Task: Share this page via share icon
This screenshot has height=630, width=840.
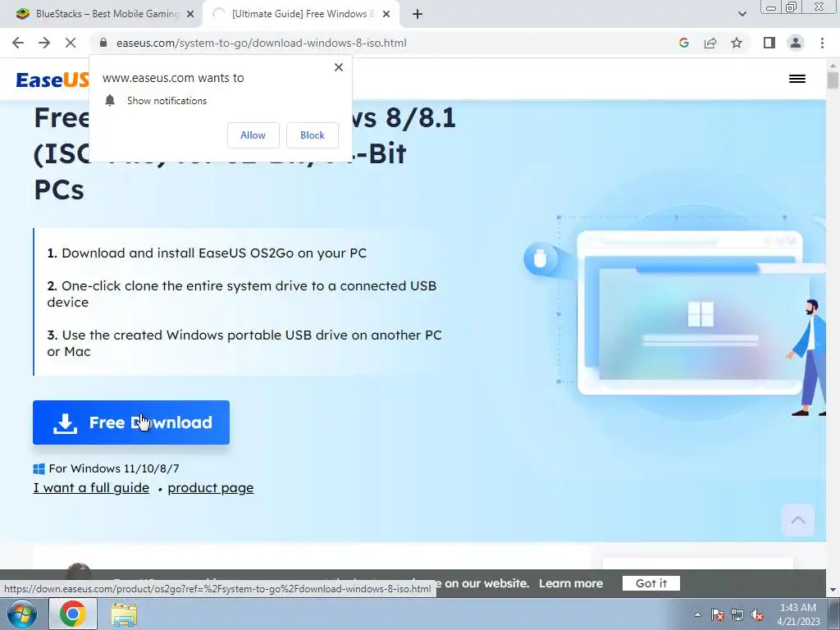Action: [710, 43]
